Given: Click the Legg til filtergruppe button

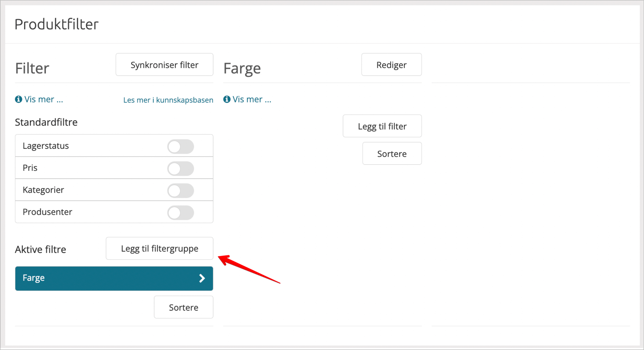Looking at the screenshot, I should tap(159, 248).
